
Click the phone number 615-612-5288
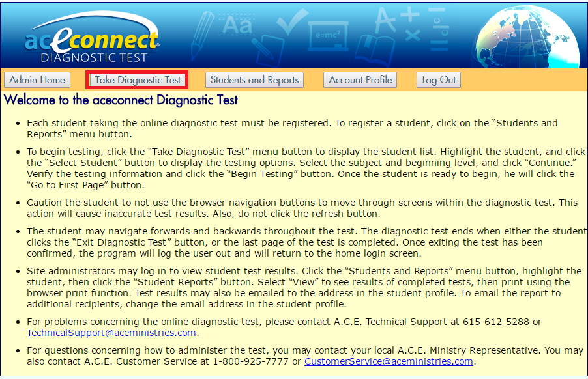pos(495,322)
